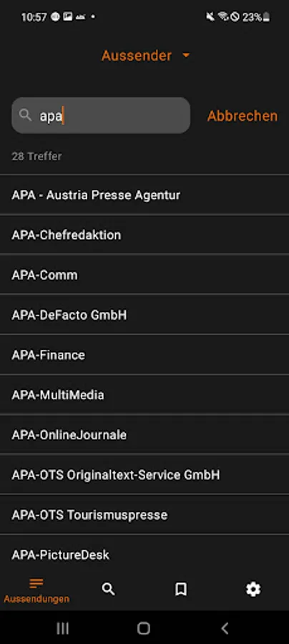
Task: Select APA-MultiMedia sender
Action: point(144,395)
